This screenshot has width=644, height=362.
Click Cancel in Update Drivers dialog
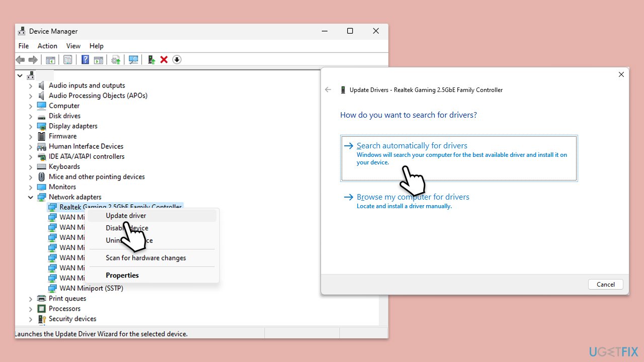(606, 284)
